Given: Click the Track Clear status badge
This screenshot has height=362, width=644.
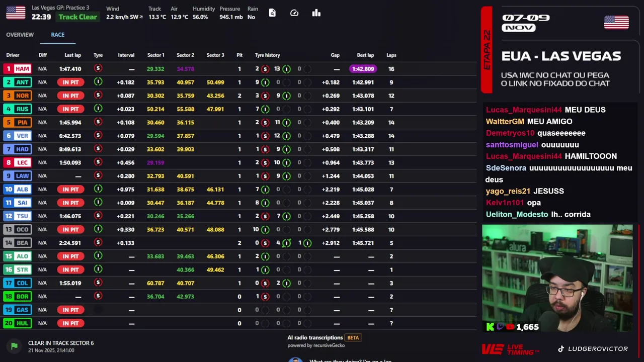Looking at the screenshot, I should click(x=77, y=17).
